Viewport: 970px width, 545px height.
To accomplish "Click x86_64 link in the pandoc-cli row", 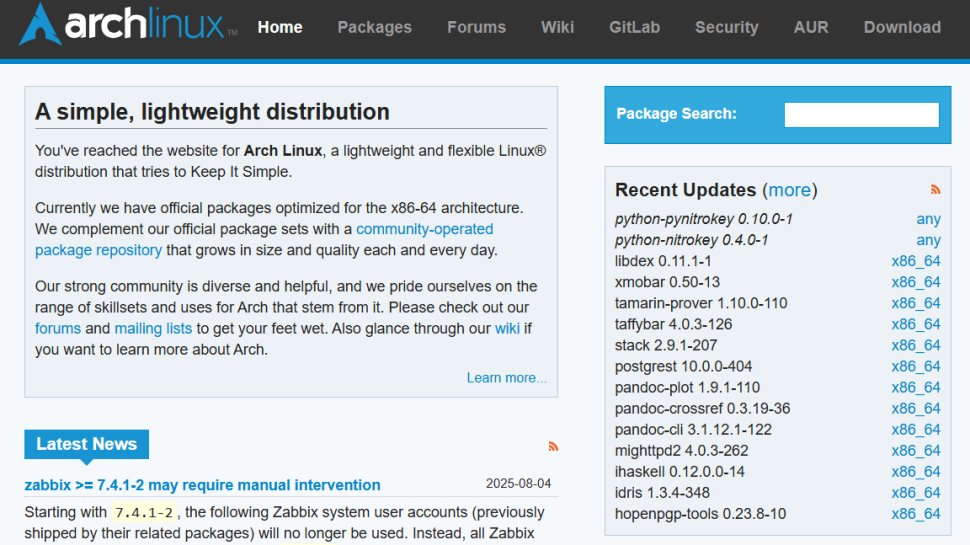I will 916,429.
